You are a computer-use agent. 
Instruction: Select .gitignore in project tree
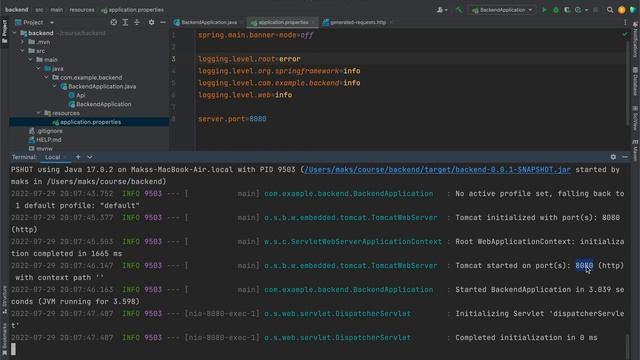coord(49,131)
